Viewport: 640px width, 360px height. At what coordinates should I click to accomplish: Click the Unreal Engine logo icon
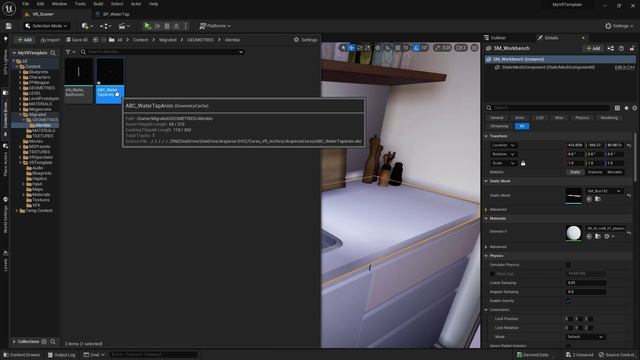[x=9, y=9]
